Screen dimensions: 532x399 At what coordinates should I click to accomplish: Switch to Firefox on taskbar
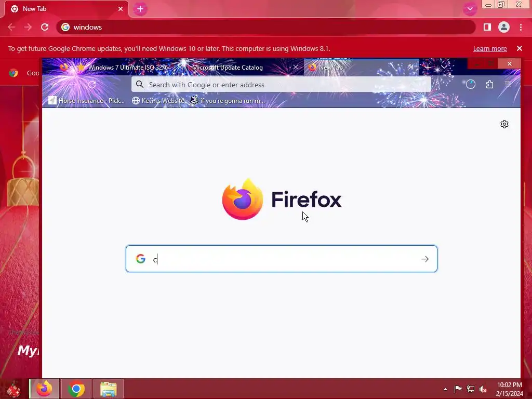coord(44,389)
